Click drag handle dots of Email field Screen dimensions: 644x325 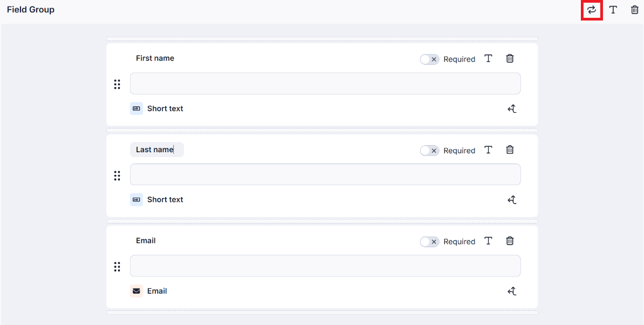[117, 267]
